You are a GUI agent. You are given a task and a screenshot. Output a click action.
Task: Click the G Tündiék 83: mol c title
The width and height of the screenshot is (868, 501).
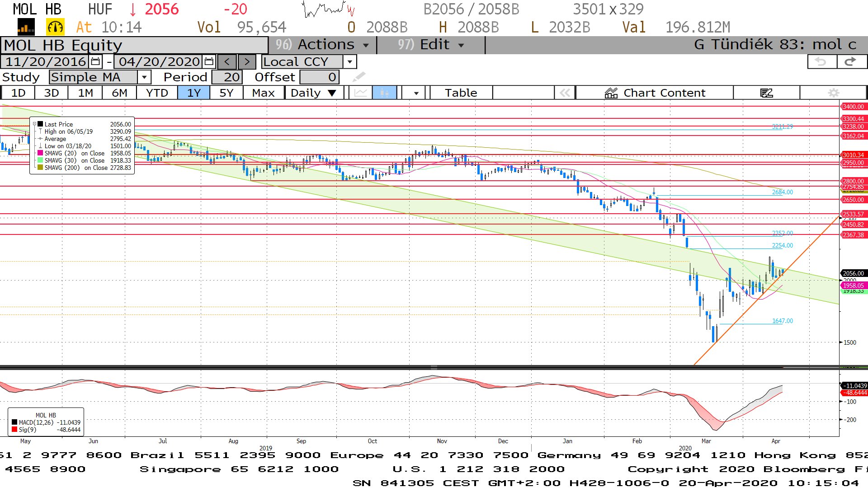(775, 45)
